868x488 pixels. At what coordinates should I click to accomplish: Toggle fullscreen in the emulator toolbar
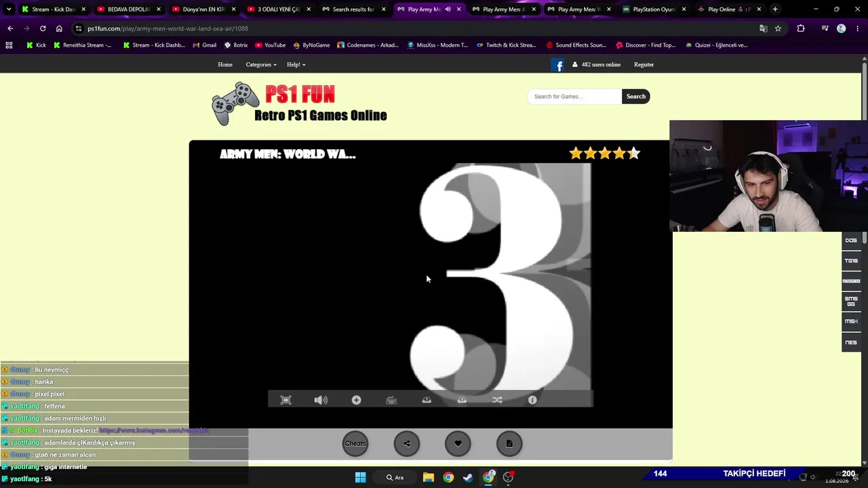[x=285, y=400]
